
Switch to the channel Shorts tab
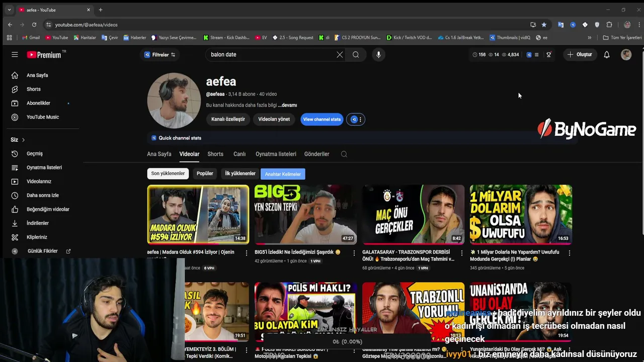[x=215, y=154]
